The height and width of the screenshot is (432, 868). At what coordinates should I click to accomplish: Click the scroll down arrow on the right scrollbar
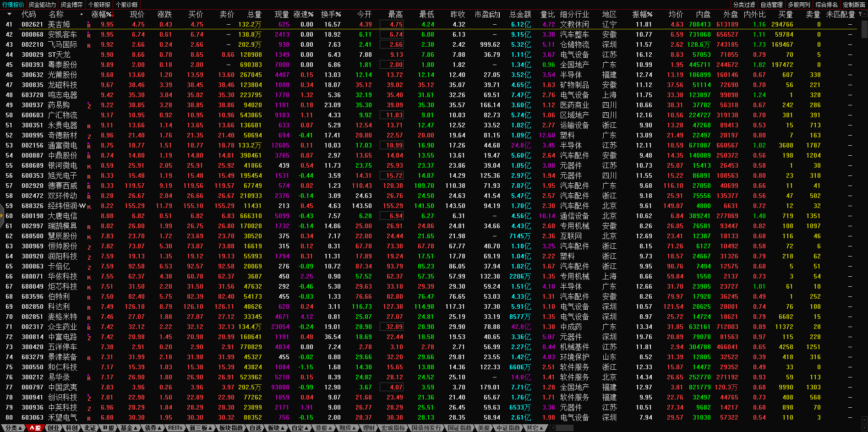click(x=864, y=419)
